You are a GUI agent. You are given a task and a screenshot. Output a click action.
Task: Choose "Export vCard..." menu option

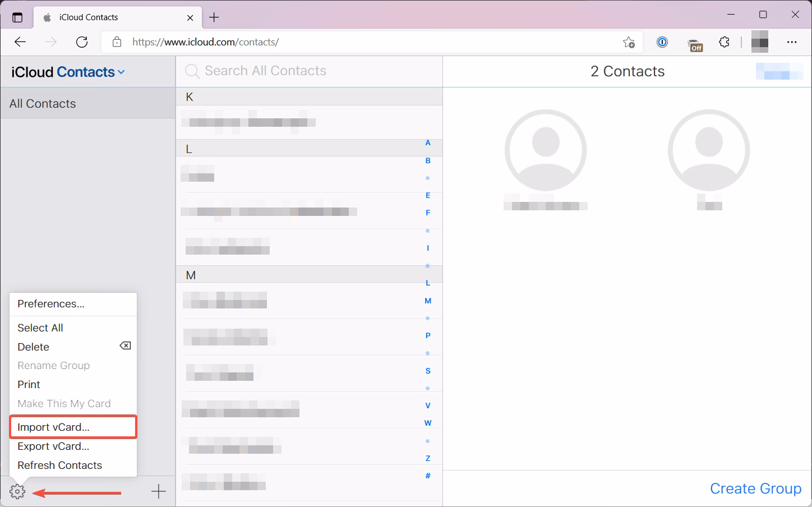tap(53, 446)
